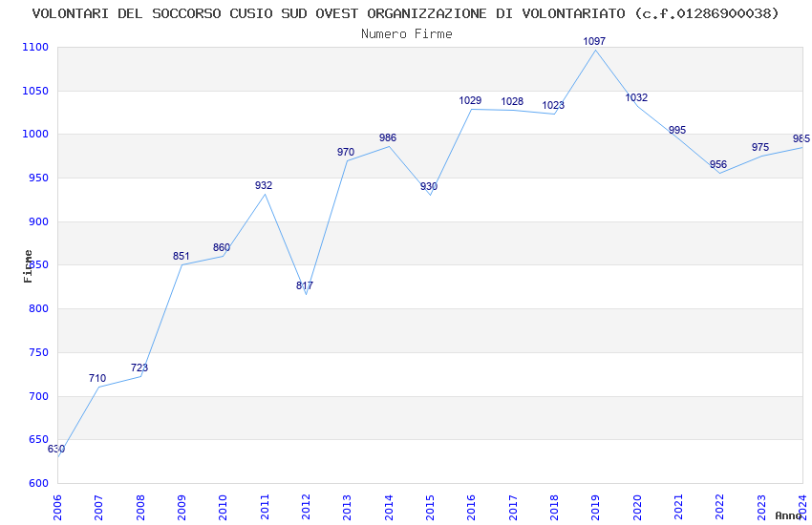Click data label 1028 for 2017

click(512, 101)
